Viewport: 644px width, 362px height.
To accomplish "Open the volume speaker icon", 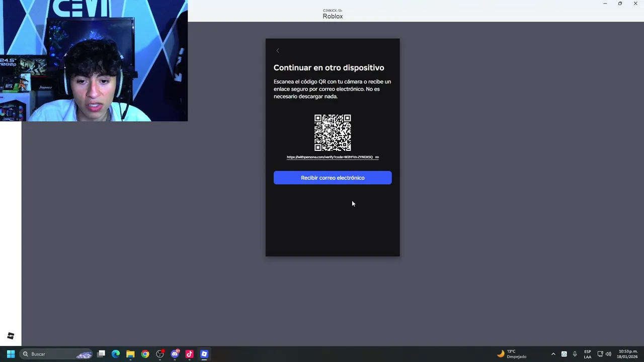I will (x=608, y=354).
